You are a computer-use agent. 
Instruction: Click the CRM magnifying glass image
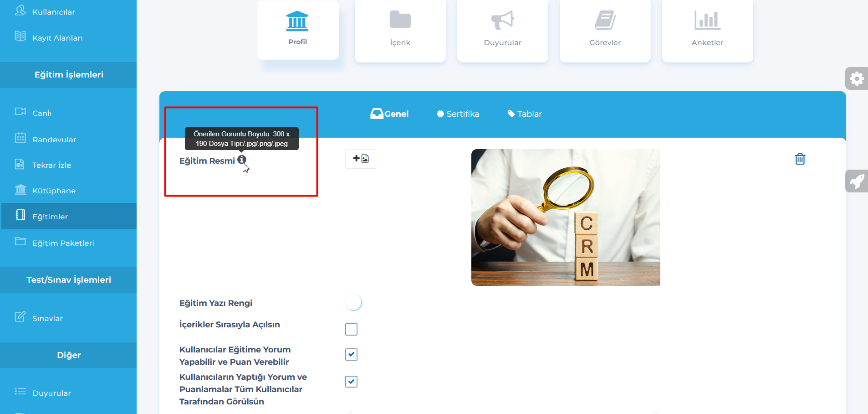click(566, 217)
